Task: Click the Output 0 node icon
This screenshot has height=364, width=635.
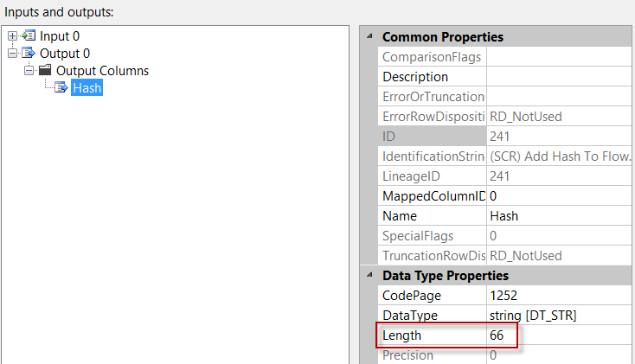Action: (x=29, y=54)
